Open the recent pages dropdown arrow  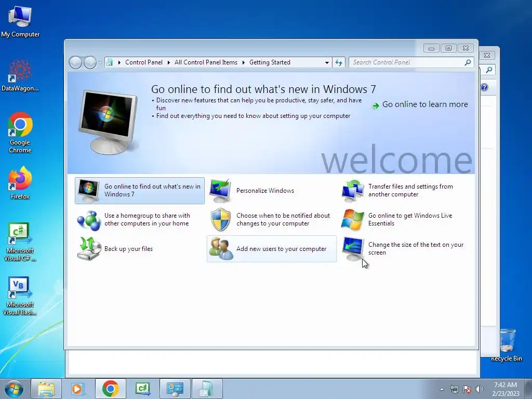coord(100,62)
